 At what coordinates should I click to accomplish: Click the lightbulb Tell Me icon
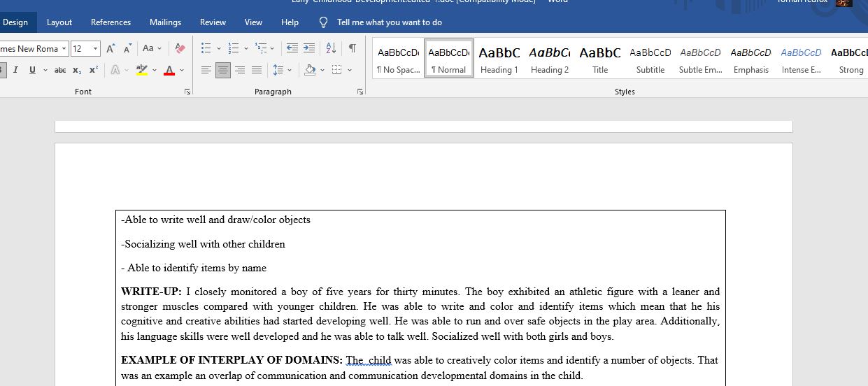pyautogui.click(x=323, y=22)
